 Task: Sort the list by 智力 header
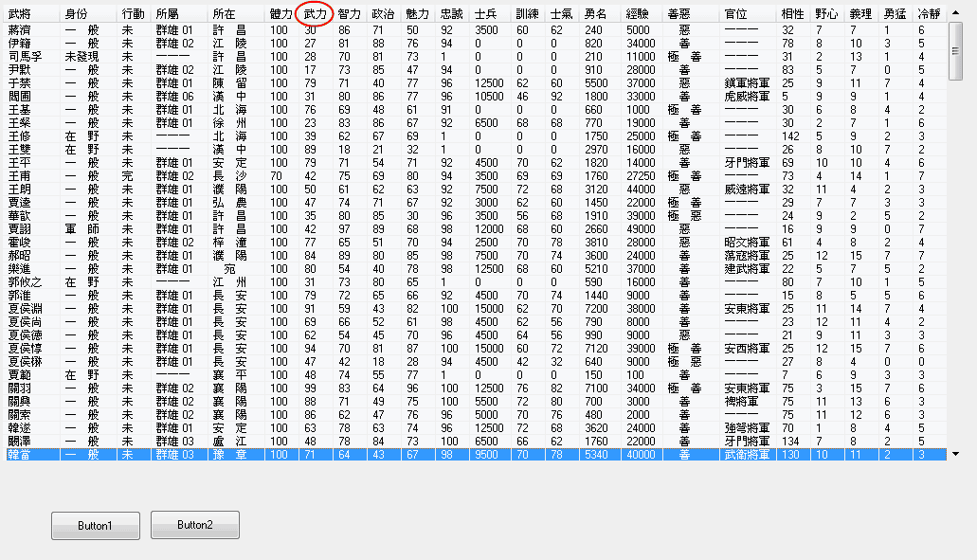[x=349, y=14]
